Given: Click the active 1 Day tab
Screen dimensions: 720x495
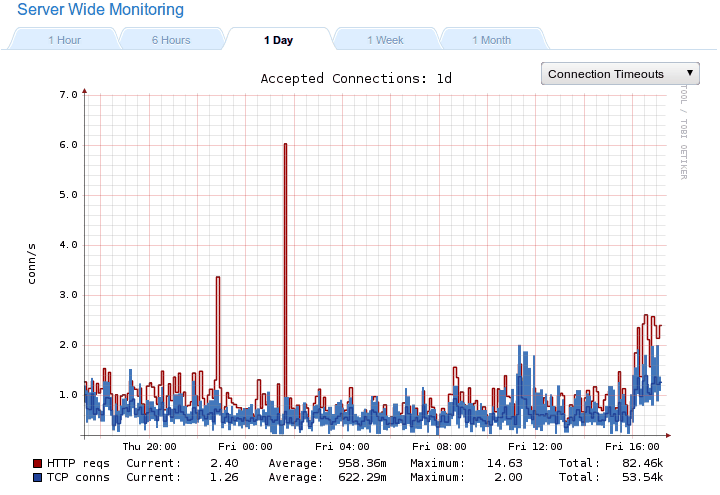Looking at the screenshot, I should [x=278, y=40].
